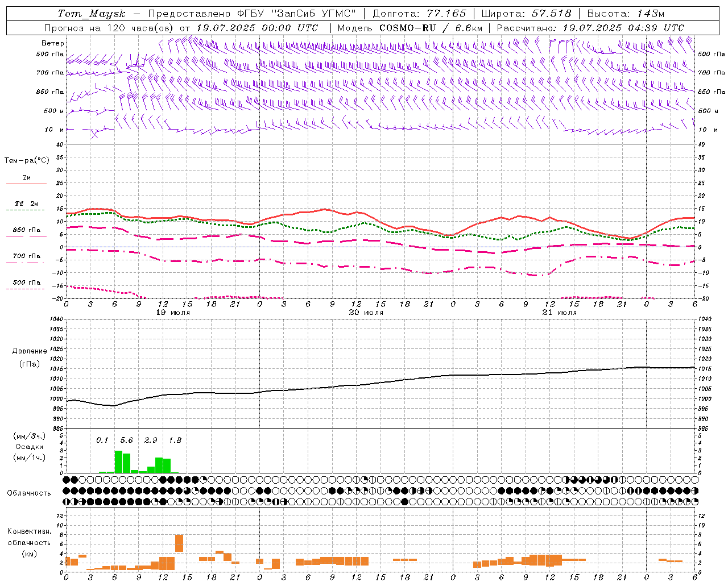The width and height of the screenshot is (728, 582).
Task: Click 'Рассчитано: 19.07.2025 04:39 UTC' timestamp
Action: tap(590, 28)
